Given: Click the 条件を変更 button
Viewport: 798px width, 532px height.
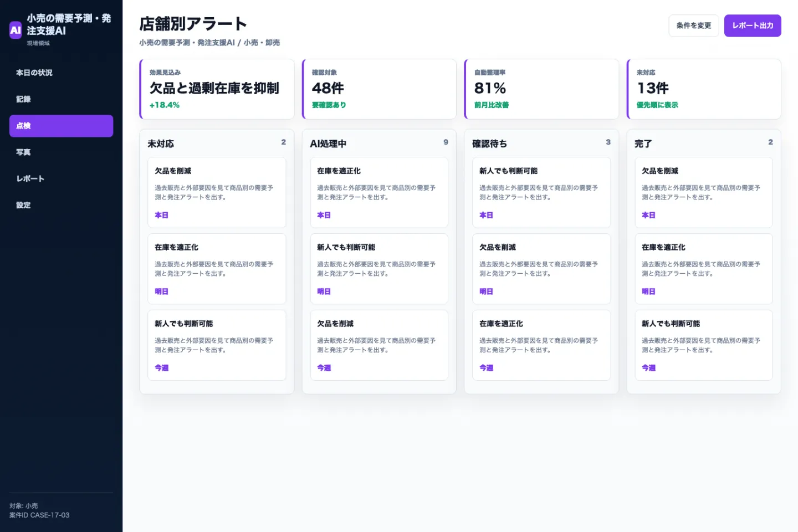Looking at the screenshot, I should pos(694,25).
